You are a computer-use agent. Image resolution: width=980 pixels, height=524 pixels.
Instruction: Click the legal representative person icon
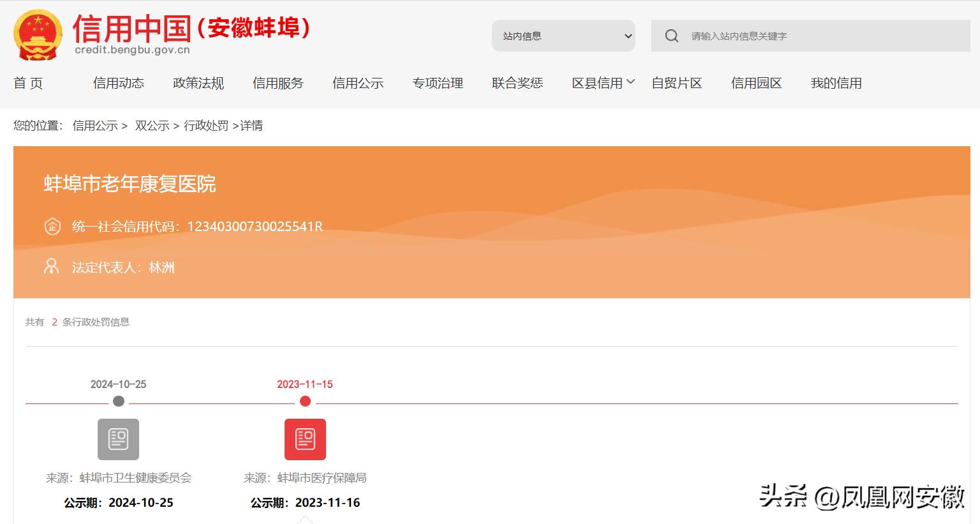(x=51, y=266)
